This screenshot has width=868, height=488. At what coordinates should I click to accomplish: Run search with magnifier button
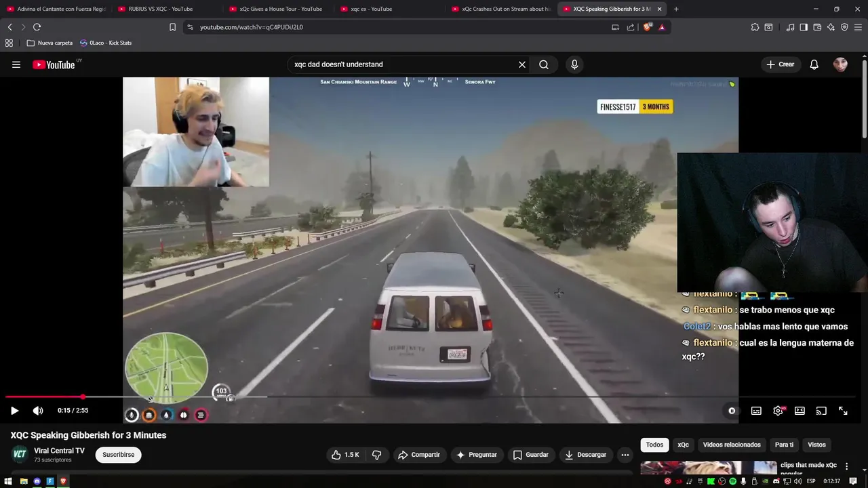(544, 64)
